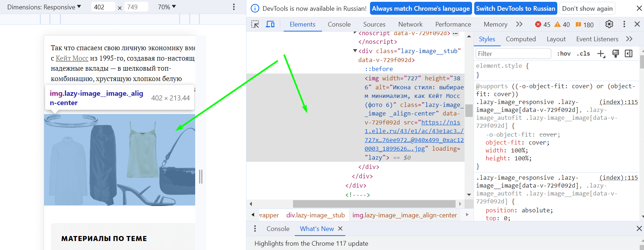This screenshot has height=250, width=644.
Task: Toggle the device toolbar icon
Action: tap(270, 24)
